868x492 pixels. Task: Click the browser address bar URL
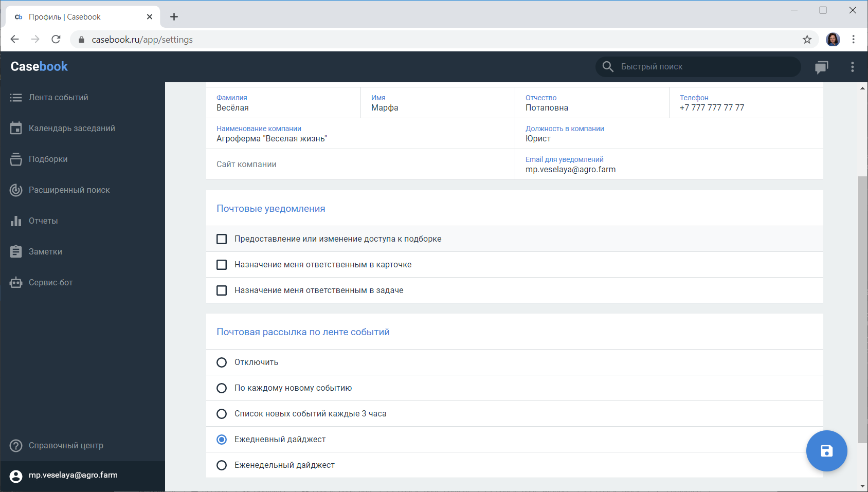tap(142, 40)
